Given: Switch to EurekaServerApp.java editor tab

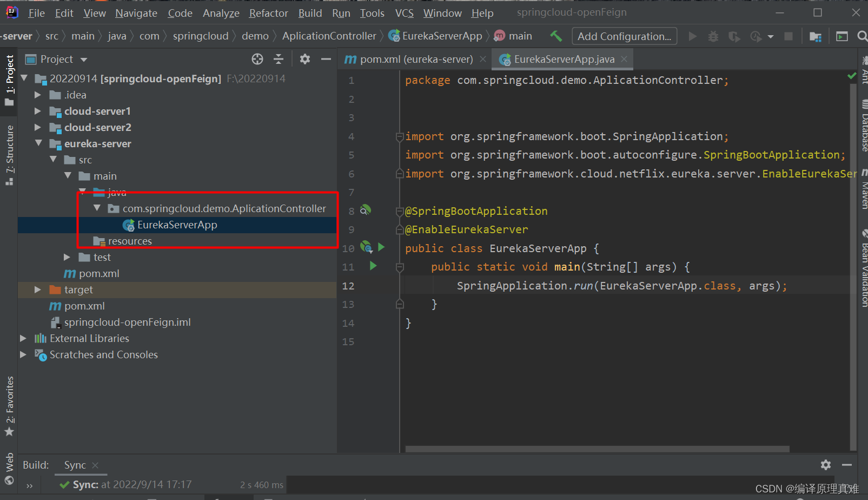Looking at the screenshot, I should point(562,59).
